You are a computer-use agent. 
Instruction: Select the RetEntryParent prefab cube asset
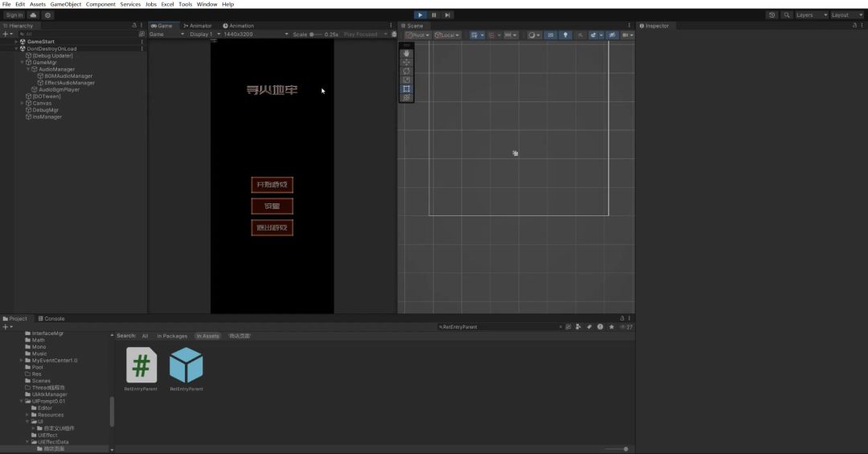pyautogui.click(x=186, y=366)
